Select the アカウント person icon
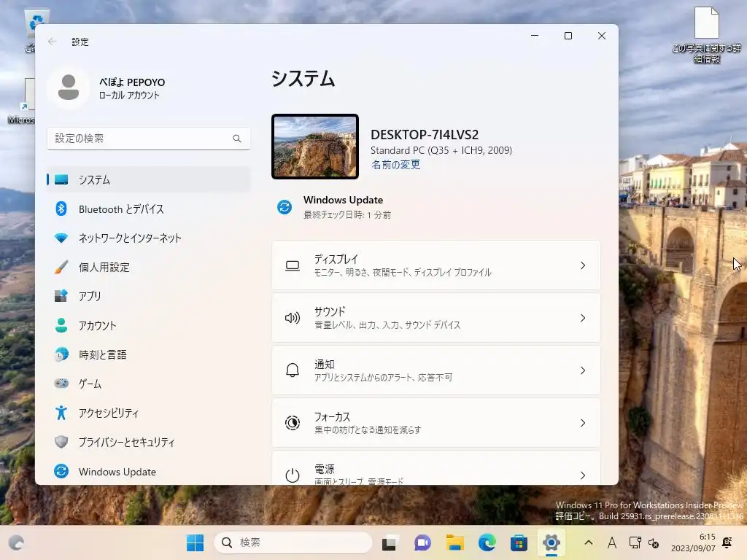 point(61,325)
